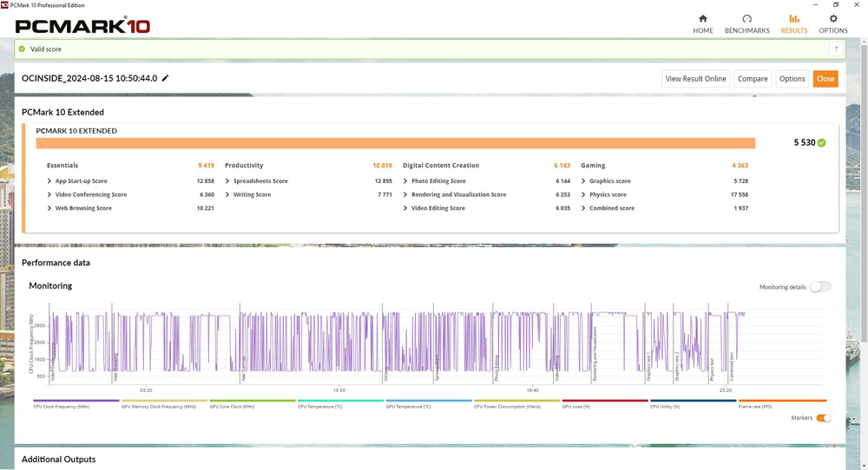Close the result with orange Close button

[825, 79]
